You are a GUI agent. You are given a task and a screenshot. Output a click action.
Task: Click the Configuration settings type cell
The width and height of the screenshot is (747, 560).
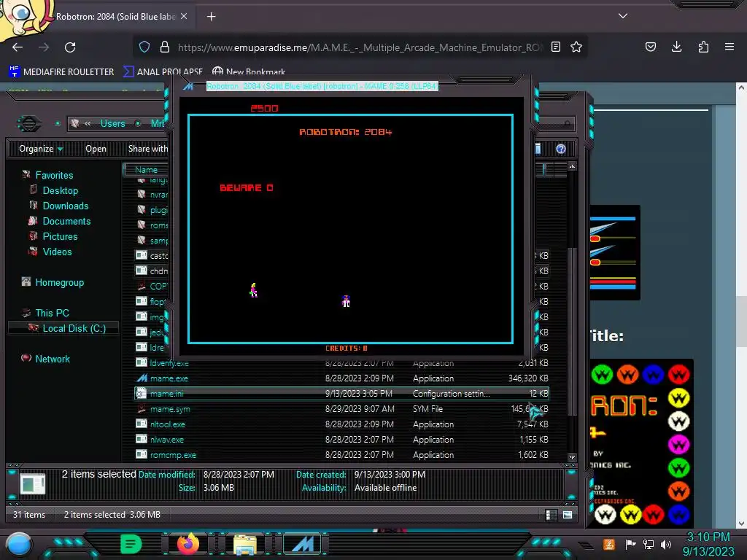pos(451,394)
